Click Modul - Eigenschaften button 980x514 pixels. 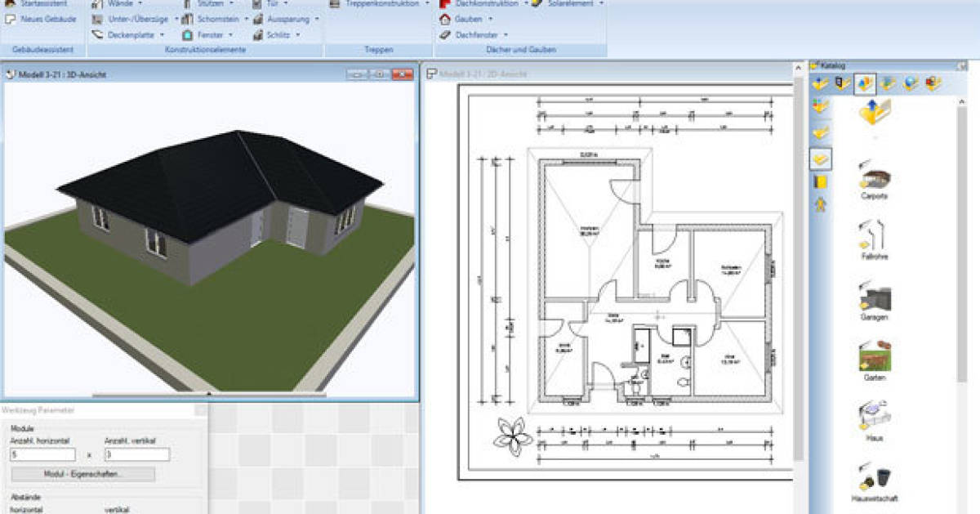[x=82, y=474]
